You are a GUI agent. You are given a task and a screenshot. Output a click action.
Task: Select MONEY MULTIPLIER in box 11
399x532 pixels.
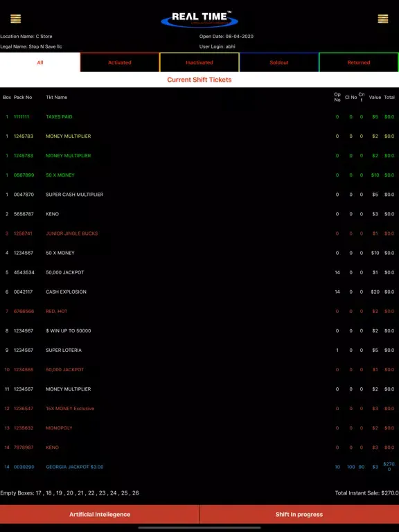pos(199,389)
